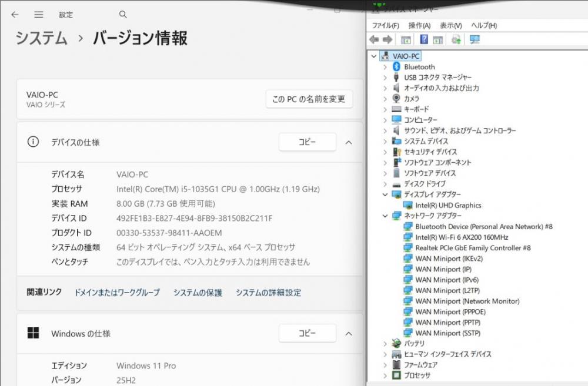Select WAN Miniport (PPPOE)

click(450, 312)
